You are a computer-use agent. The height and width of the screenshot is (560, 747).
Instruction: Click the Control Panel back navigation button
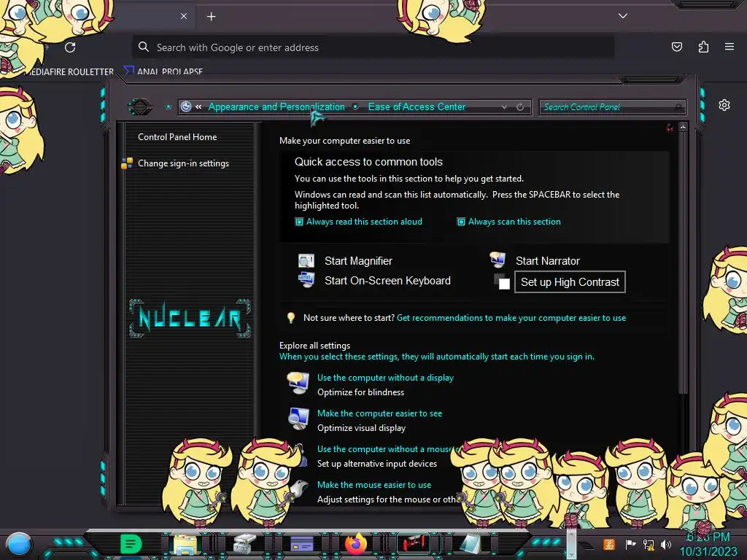click(x=140, y=106)
